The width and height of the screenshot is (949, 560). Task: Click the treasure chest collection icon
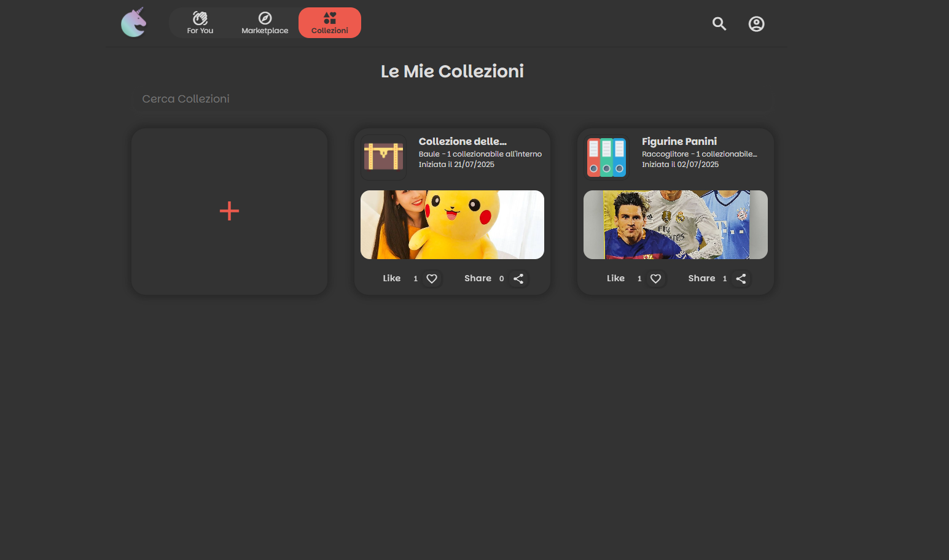[x=384, y=157]
